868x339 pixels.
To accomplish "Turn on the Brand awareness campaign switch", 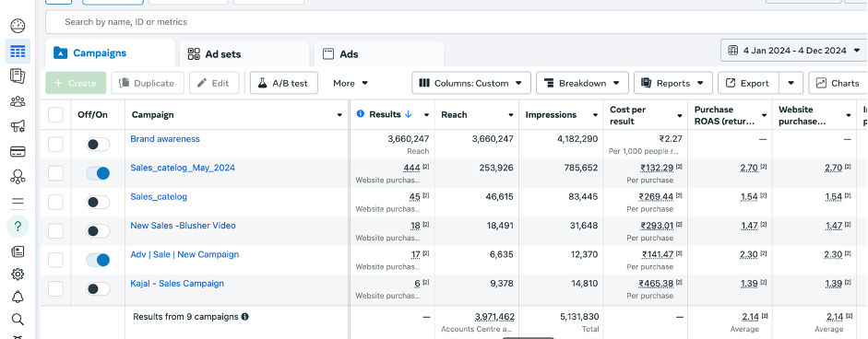I will coord(98,145).
